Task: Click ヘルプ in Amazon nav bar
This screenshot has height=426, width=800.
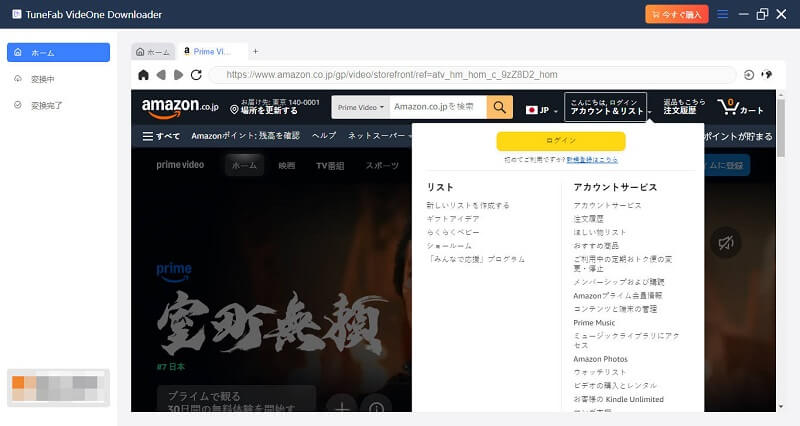Action: (324, 136)
